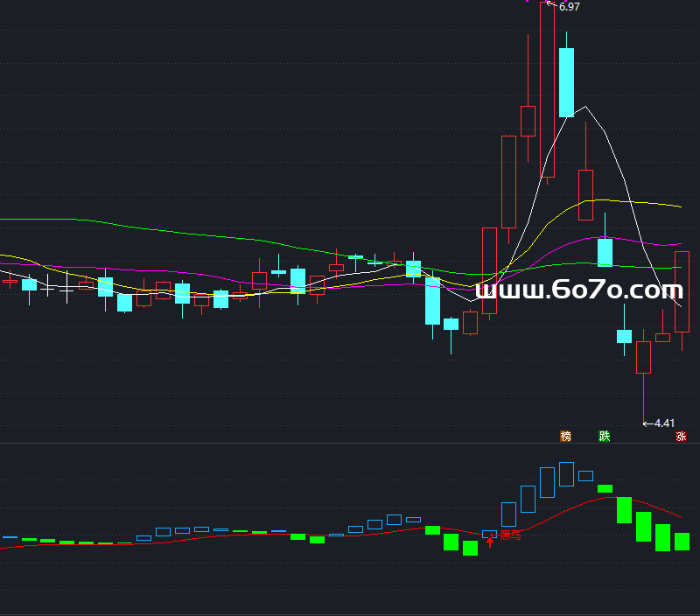This screenshot has width=700, height=616.
Task: Select the large cyan candle near the peak
Action: point(566,82)
